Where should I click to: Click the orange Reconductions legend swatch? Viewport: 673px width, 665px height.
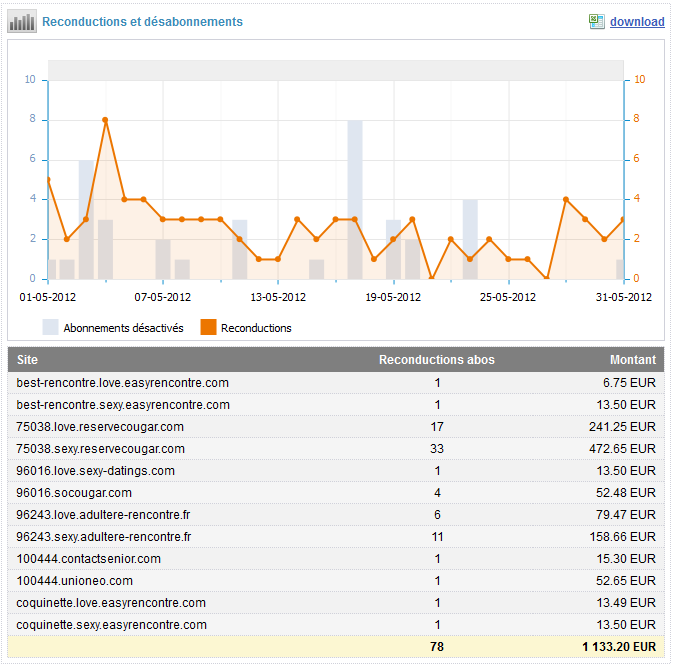tap(208, 327)
